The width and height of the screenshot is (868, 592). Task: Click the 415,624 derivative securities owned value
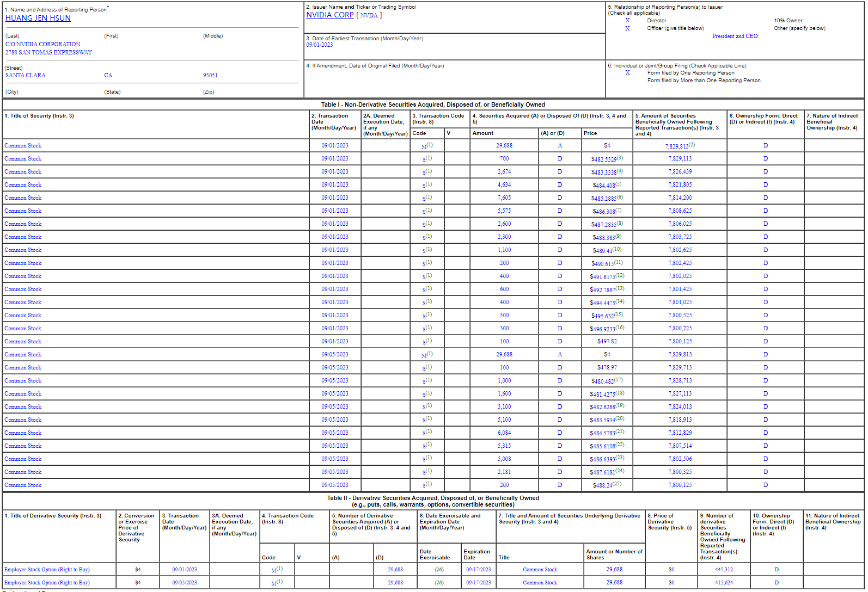724,583
